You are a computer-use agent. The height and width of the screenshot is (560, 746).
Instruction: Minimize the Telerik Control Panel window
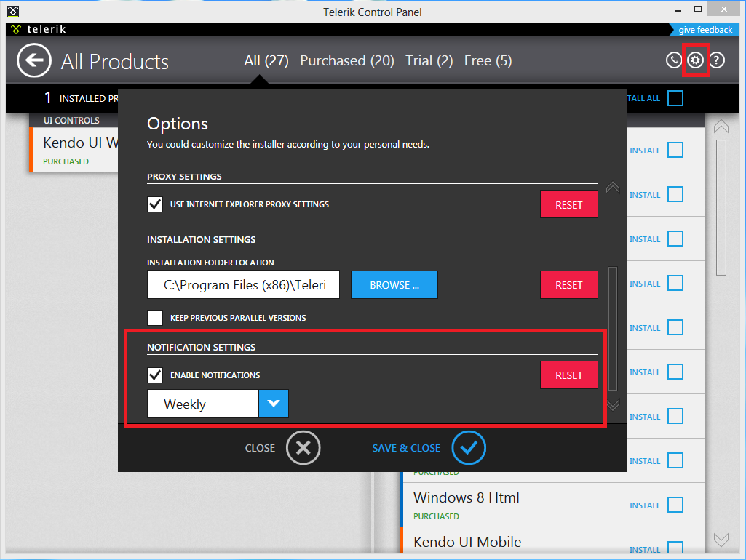[x=678, y=9]
